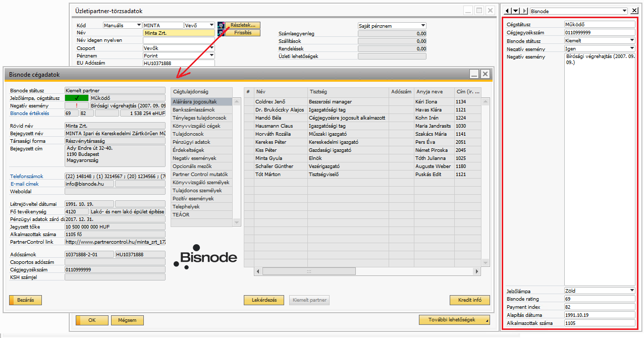
Task: Select Pénzügyi adatok in the category list
Action: pos(191,142)
